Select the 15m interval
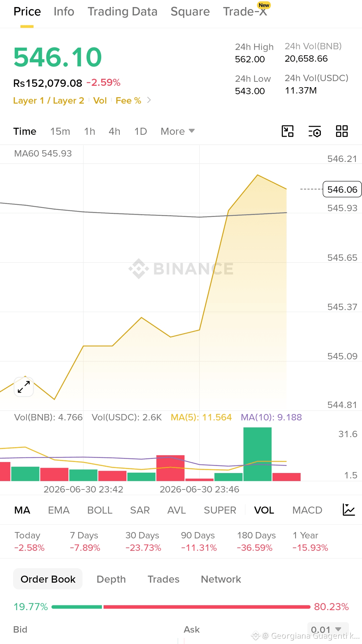Screen dimensions: 362x644 [x=60, y=131]
